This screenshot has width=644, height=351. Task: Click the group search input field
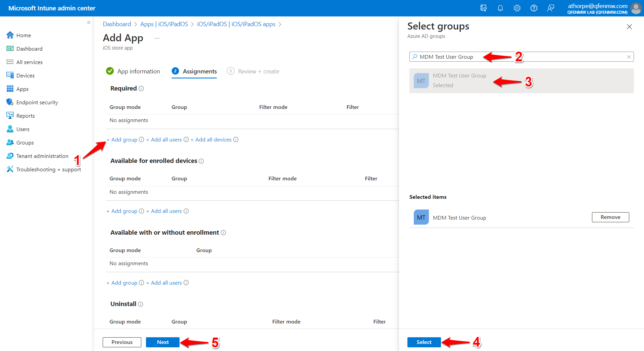521,57
